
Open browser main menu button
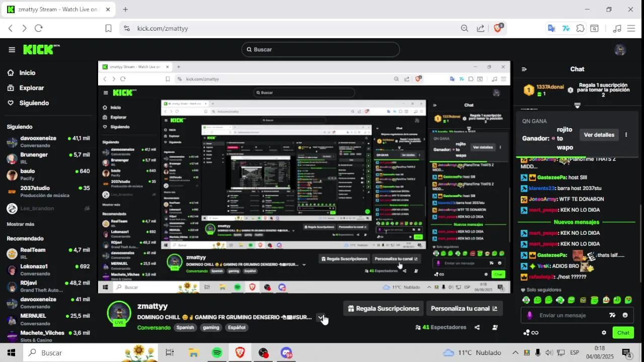(631, 29)
